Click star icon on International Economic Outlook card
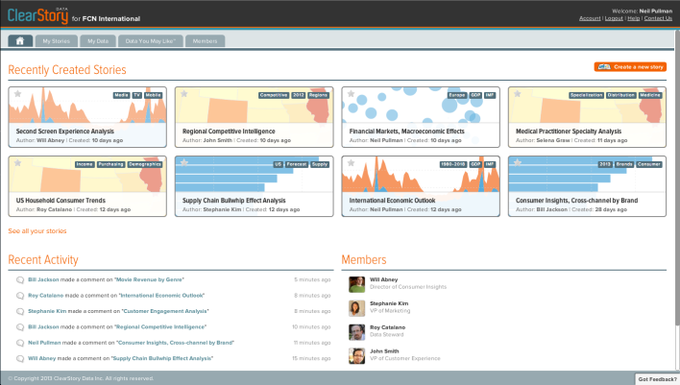 point(351,163)
